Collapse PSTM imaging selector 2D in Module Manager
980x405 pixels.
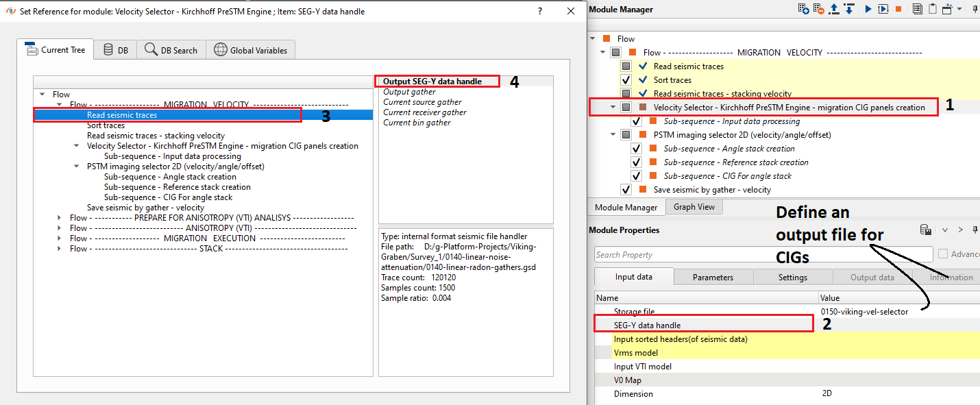(x=613, y=135)
